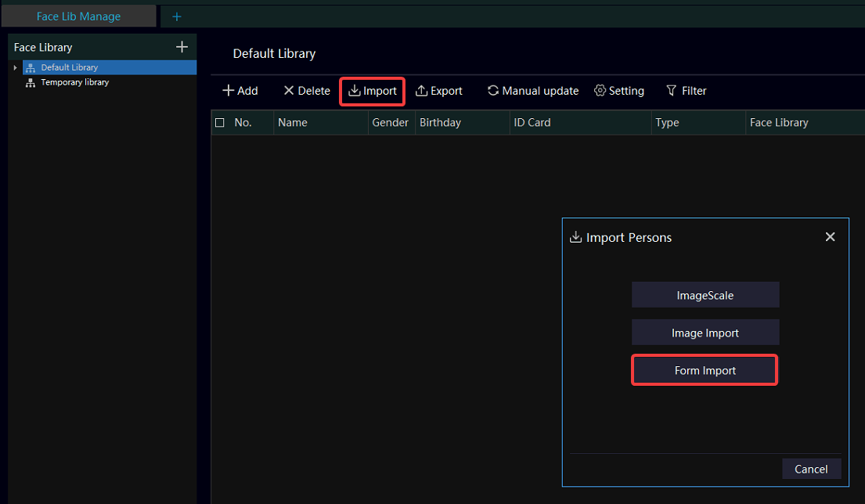Choose Form Import in Import Persons dialog
The height and width of the screenshot is (504, 865).
(x=705, y=370)
